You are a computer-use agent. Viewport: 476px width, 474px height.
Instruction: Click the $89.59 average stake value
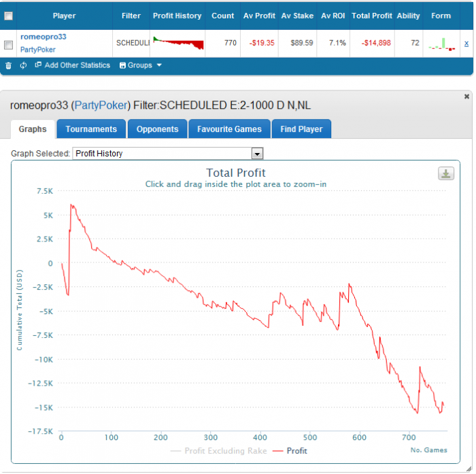301,43
